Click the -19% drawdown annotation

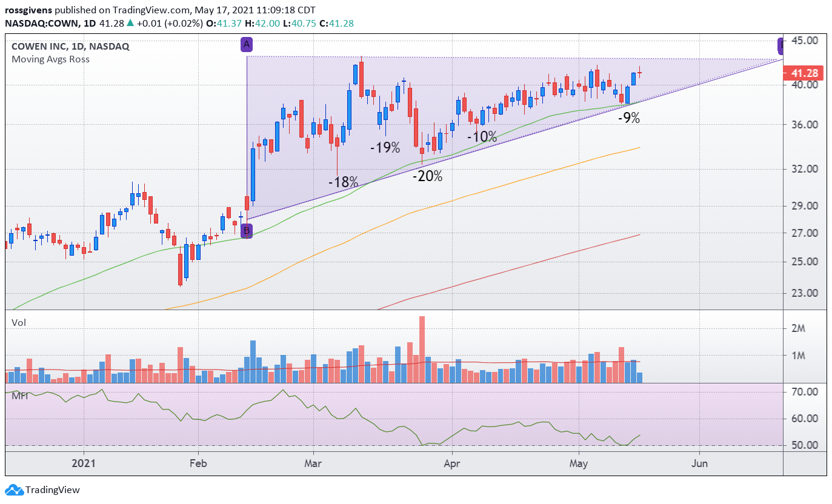(x=385, y=147)
